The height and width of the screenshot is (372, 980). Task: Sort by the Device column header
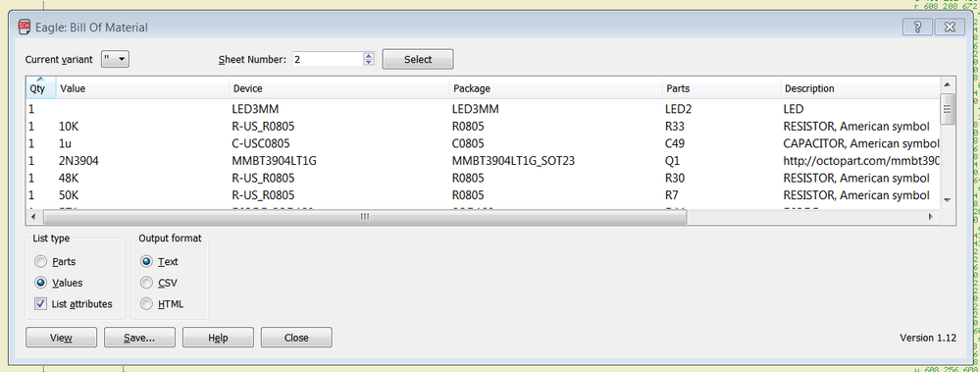(339, 88)
